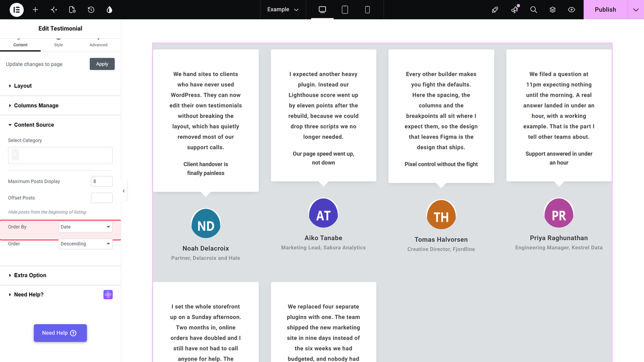644x362 pixels.
Task: Open the Publish options arrow
Action: [635, 10]
